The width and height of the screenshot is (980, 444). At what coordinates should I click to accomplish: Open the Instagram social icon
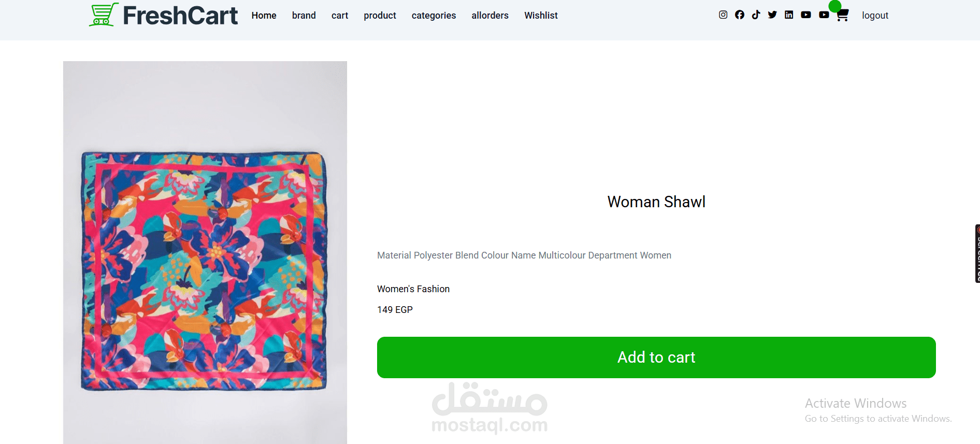pos(723,15)
